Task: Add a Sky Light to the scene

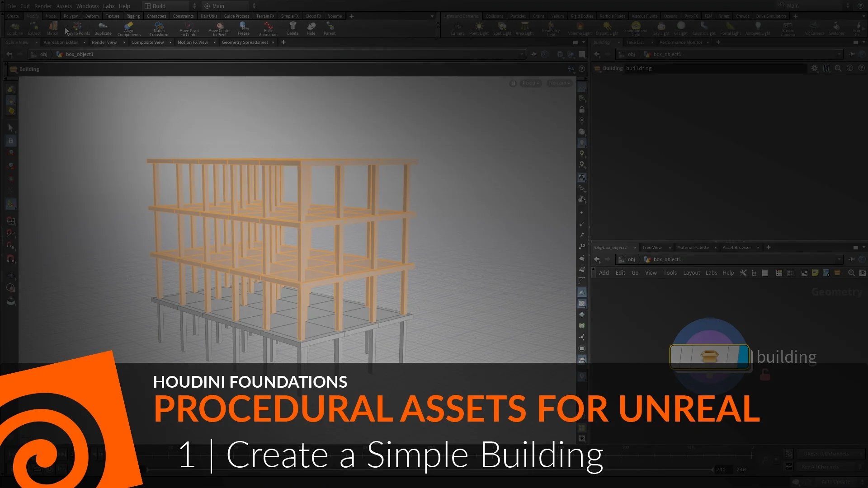Action: tap(661, 28)
